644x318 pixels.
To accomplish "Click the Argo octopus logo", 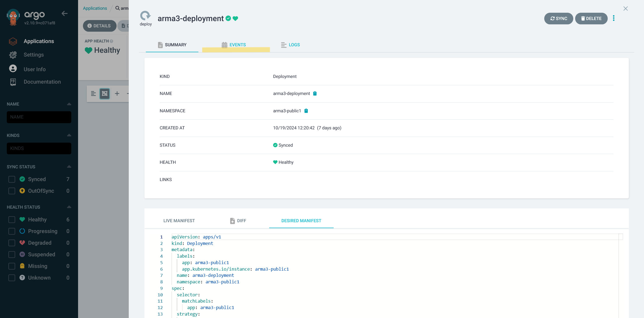I will 13,17.
